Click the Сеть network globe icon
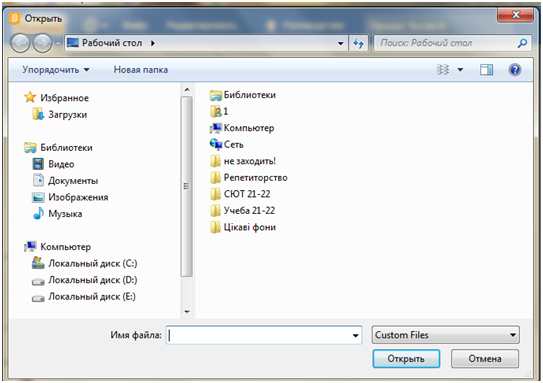 [x=215, y=144]
